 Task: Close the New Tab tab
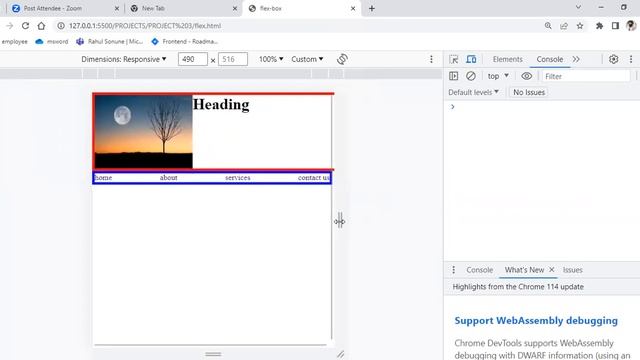(235, 8)
